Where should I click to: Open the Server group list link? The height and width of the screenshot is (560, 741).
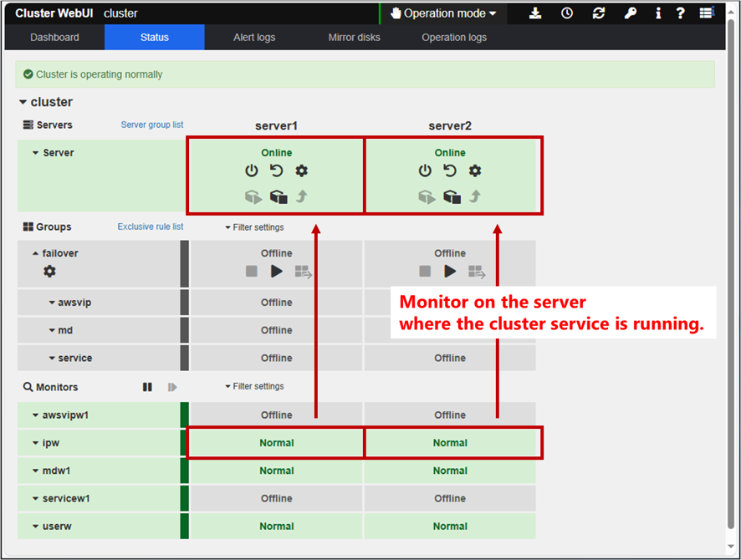[152, 125]
